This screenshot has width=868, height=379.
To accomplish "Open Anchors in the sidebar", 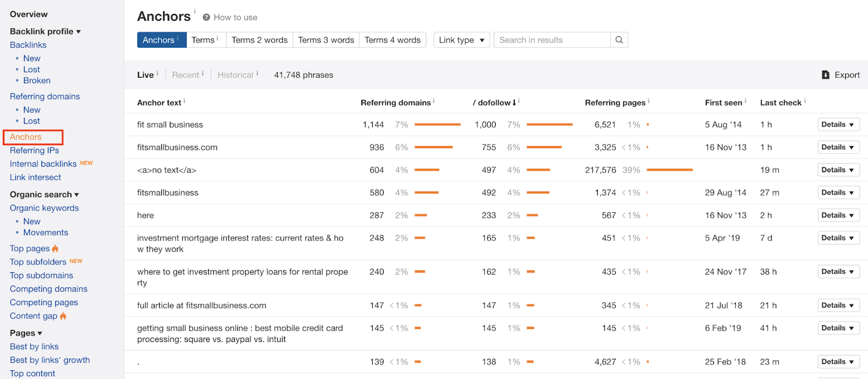I will tap(25, 137).
